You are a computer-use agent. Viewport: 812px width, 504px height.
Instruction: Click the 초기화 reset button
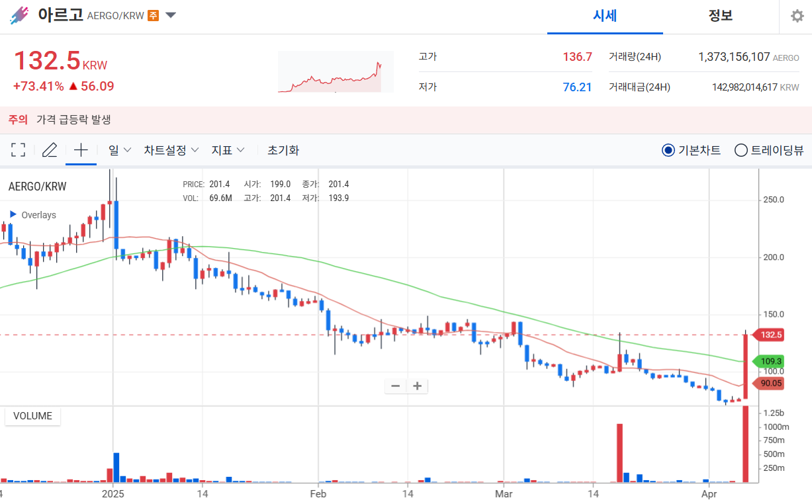(283, 150)
